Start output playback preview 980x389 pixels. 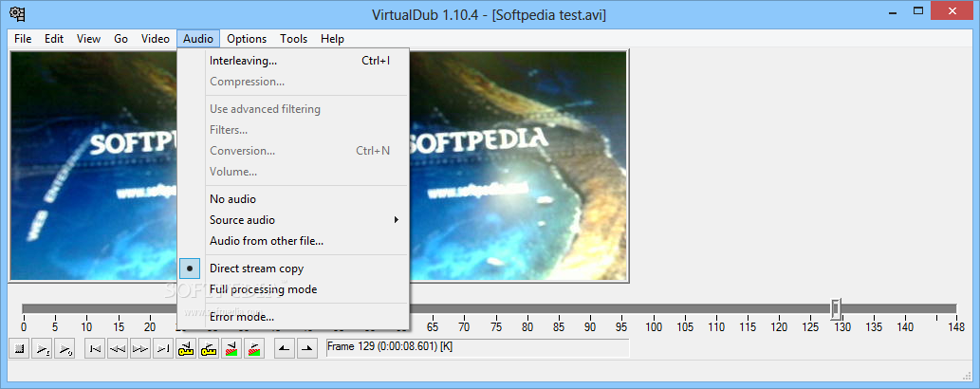click(65, 349)
